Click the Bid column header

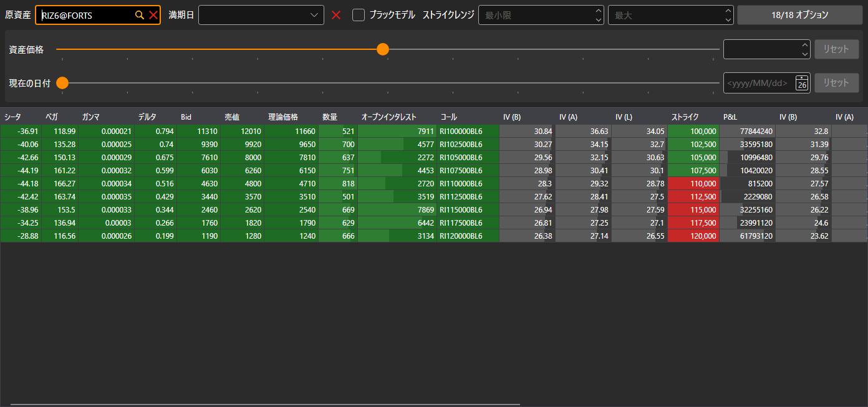[198, 117]
